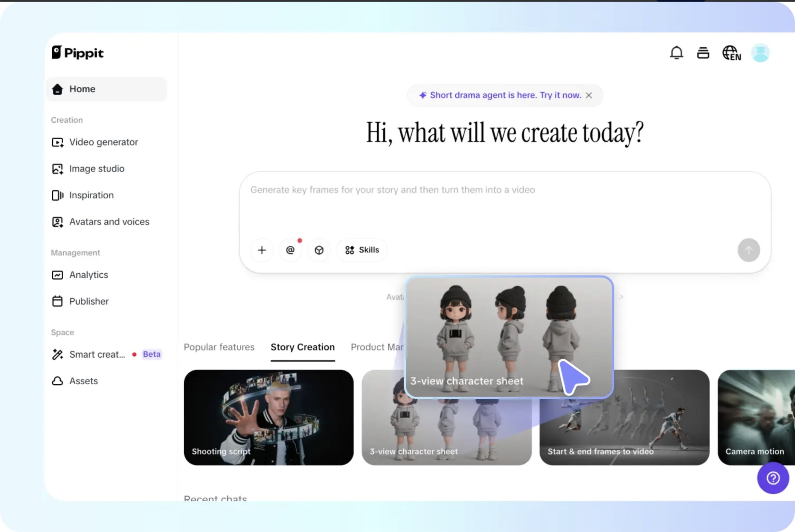
Task: Click the Analytics chart icon
Action: coord(57,275)
